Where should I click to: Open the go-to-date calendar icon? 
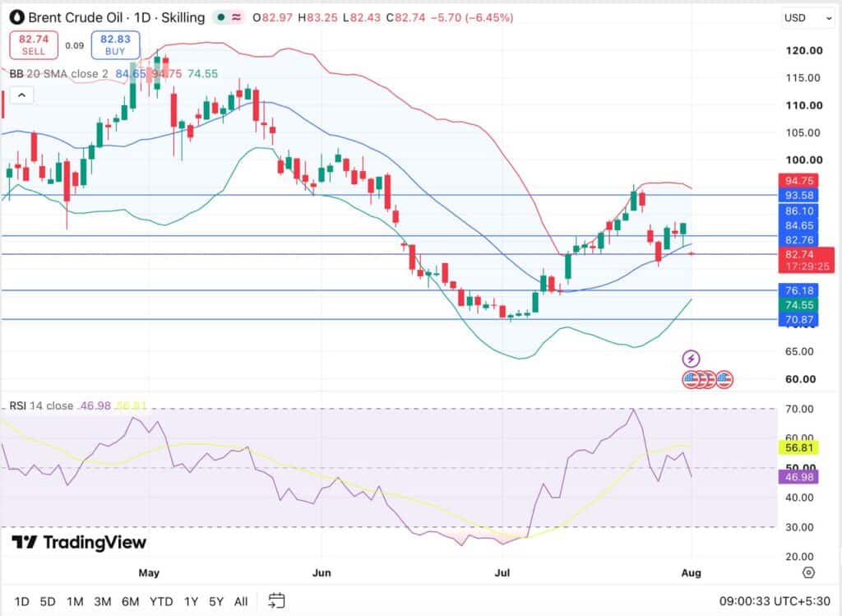click(276, 600)
